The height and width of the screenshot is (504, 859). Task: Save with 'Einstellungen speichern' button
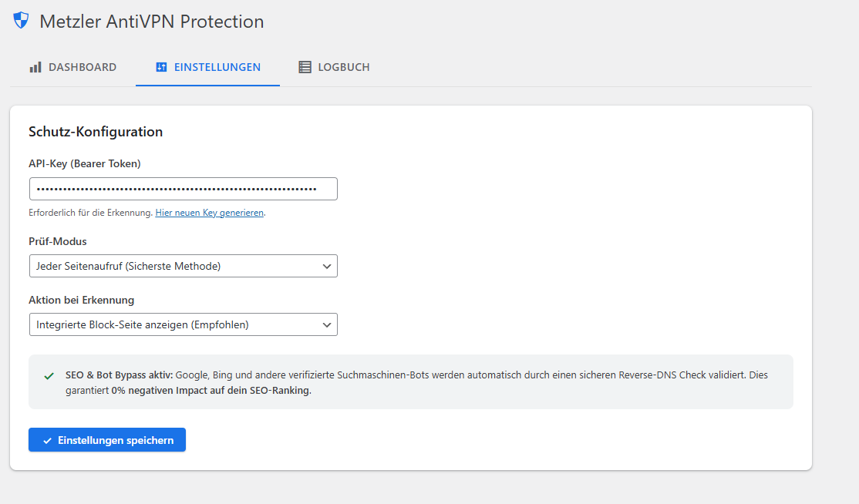pos(107,440)
